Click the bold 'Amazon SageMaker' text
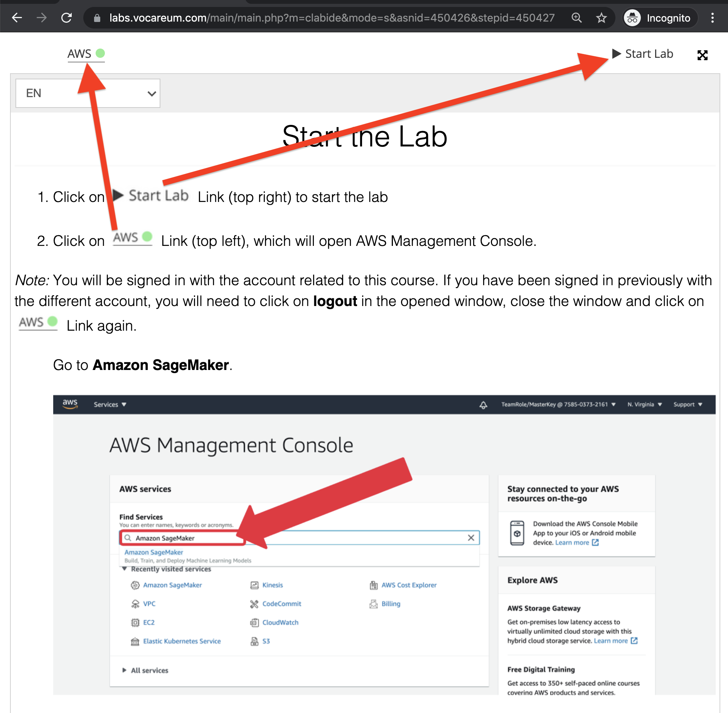Screen dimensions: 728x713 pyautogui.click(x=161, y=365)
